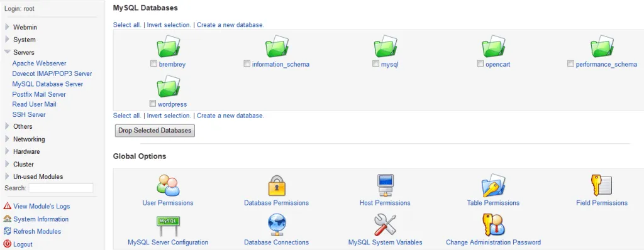Check the brembrey database checkbox
The width and height of the screenshot is (644, 250).
point(153,63)
